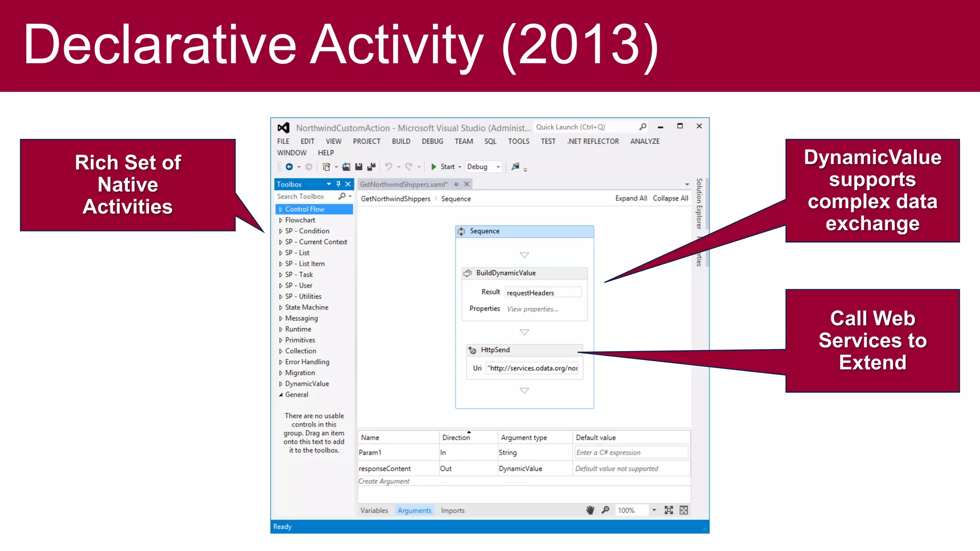Select the Arguments tab
Screen dimensions: 980x551
tap(414, 510)
